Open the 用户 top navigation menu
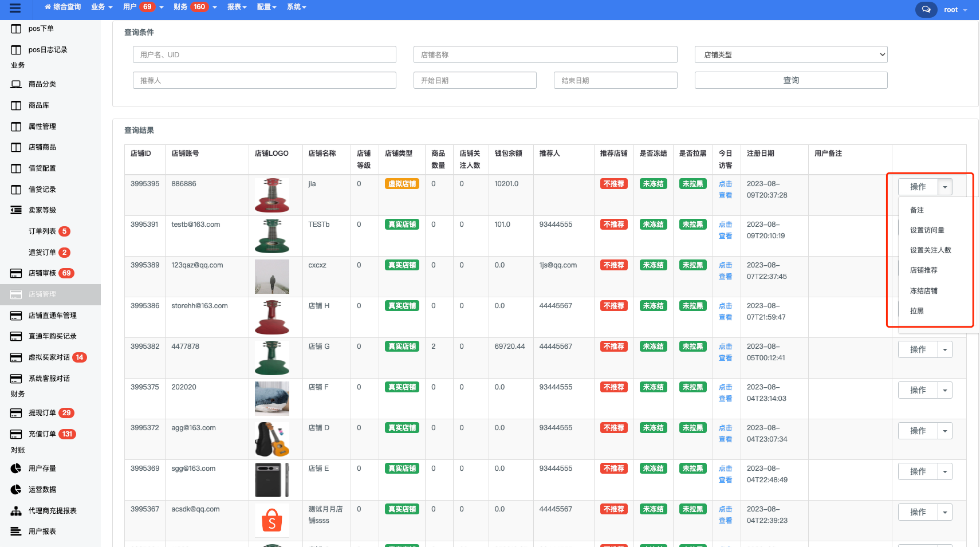980x547 pixels. (143, 7)
